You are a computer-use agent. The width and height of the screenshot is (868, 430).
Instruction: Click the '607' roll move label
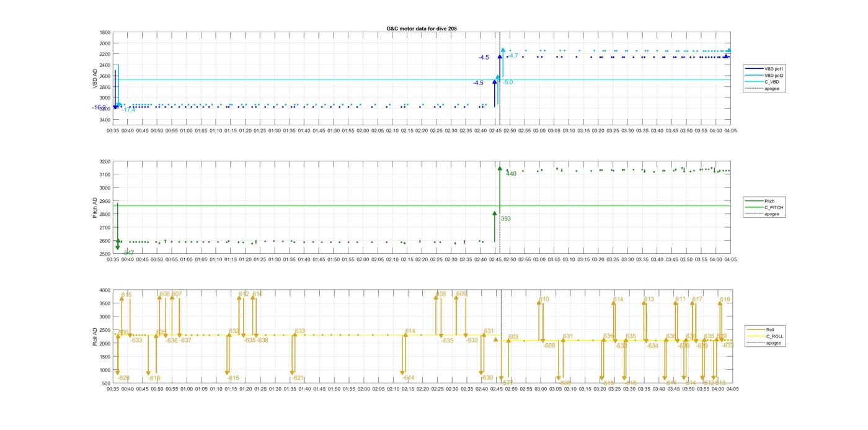tap(177, 294)
